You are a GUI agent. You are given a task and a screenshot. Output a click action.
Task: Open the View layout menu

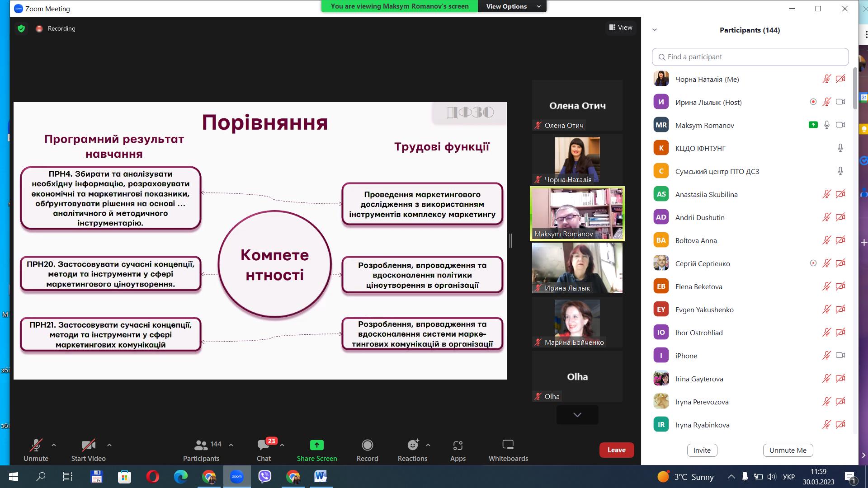click(x=621, y=28)
